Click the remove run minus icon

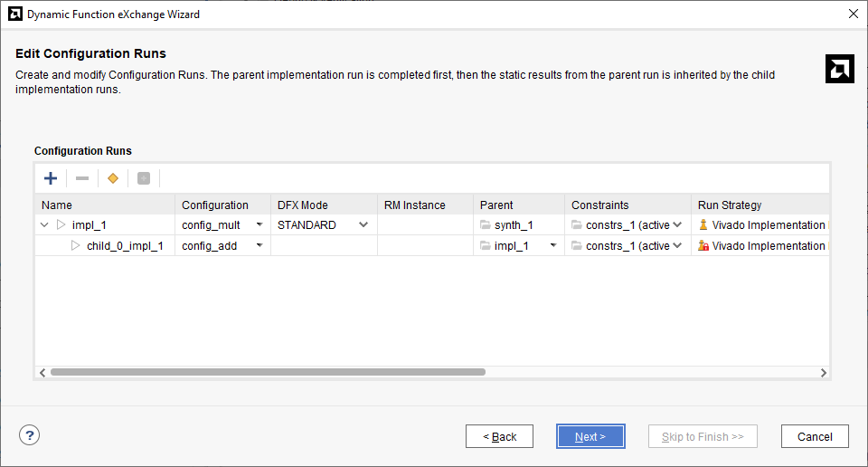click(x=82, y=178)
